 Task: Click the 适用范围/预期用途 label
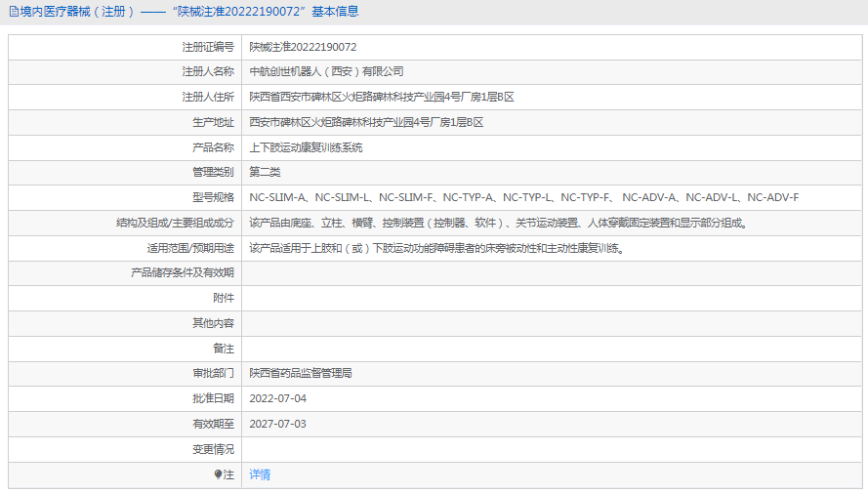pos(190,248)
